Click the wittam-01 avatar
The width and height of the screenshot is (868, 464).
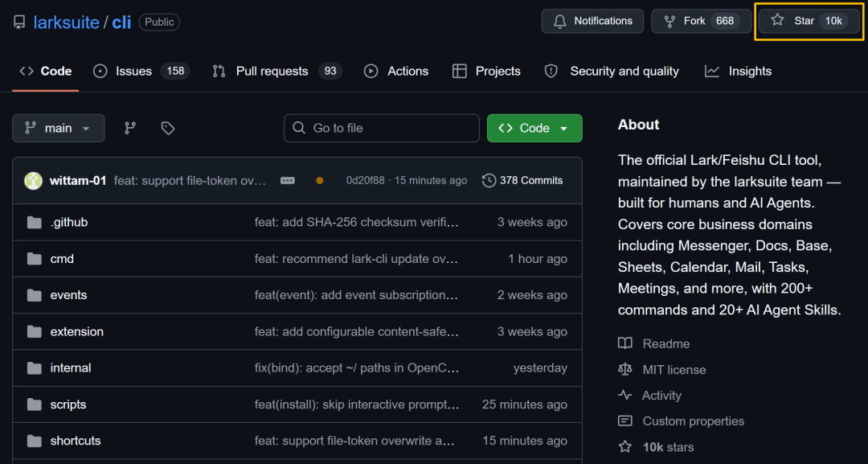coord(33,180)
